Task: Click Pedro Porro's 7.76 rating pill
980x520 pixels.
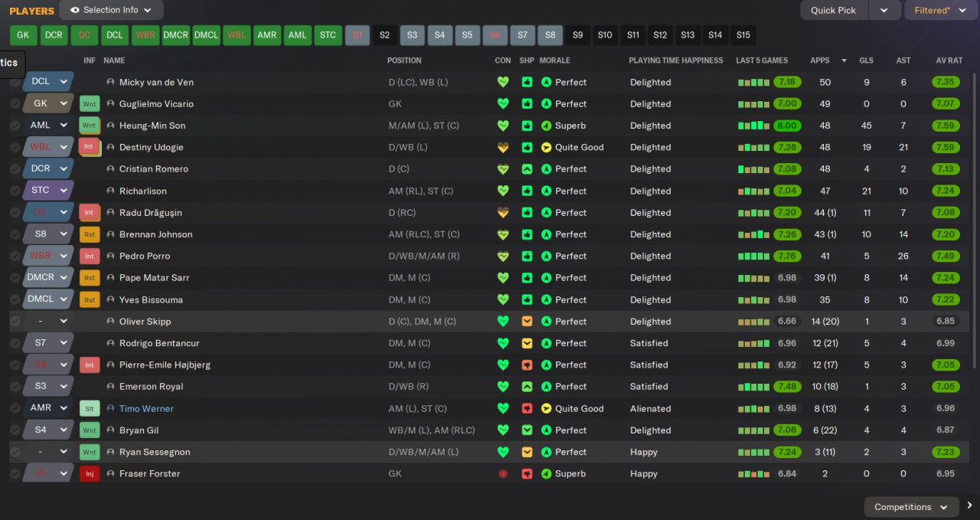Action: [x=786, y=256]
